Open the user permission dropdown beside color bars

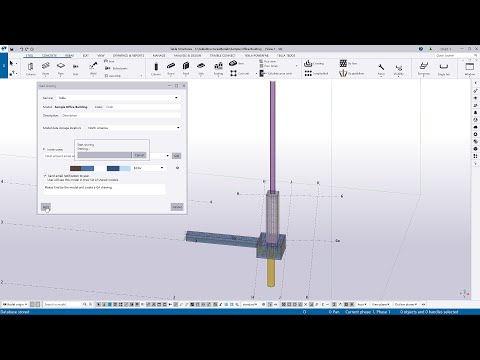click(x=148, y=168)
